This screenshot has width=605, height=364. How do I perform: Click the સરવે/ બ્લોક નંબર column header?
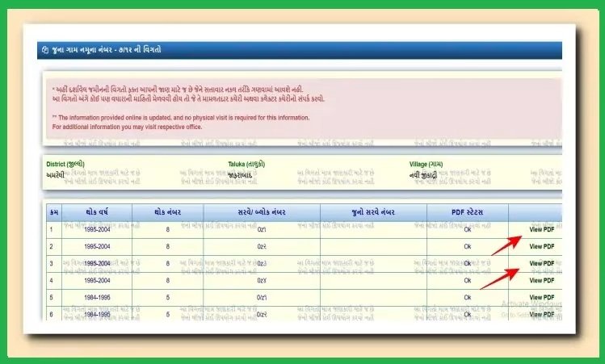[x=261, y=211]
